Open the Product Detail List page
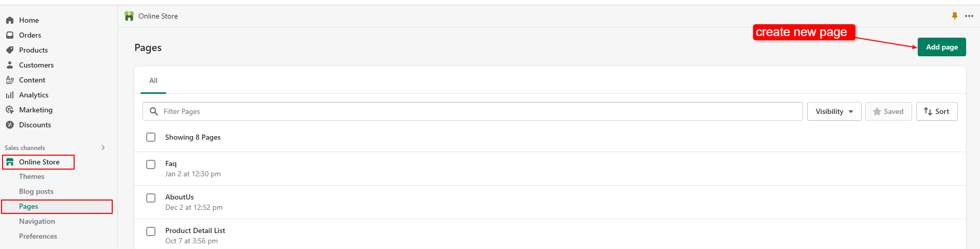This screenshot has height=249, width=980. point(195,230)
